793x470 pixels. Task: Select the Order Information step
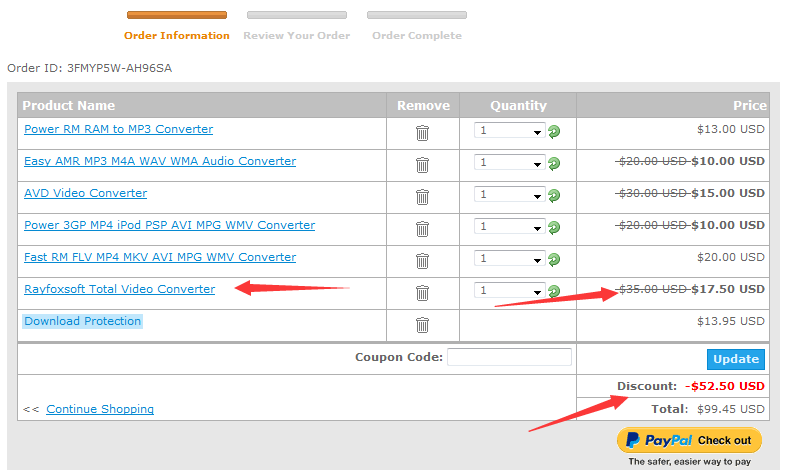click(x=177, y=35)
